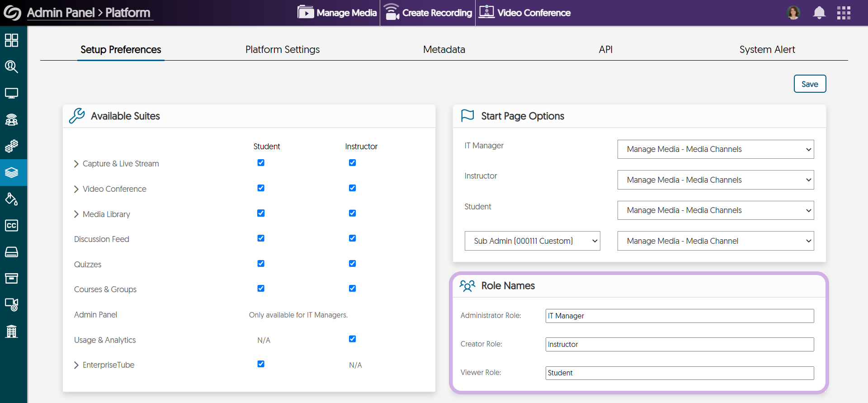Switch to the System Alert tab

click(767, 49)
